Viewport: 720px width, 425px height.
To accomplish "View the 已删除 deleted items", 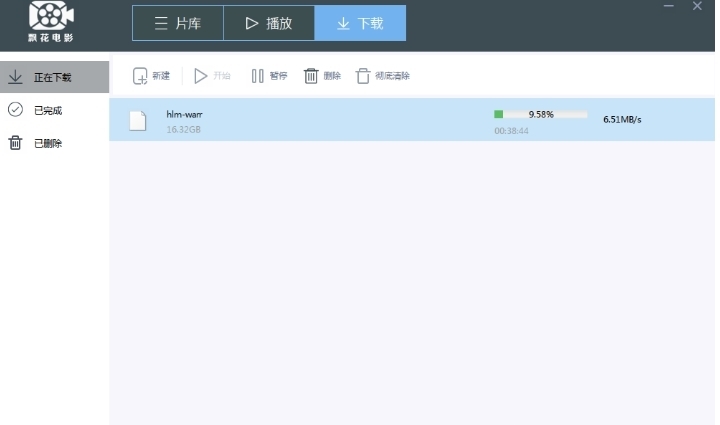I will point(54,143).
